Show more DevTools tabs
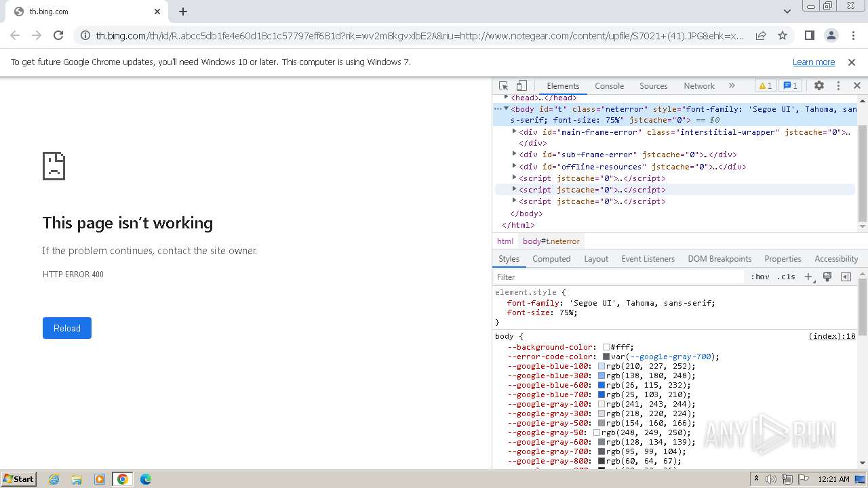The image size is (868, 488). [x=732, y=86]
